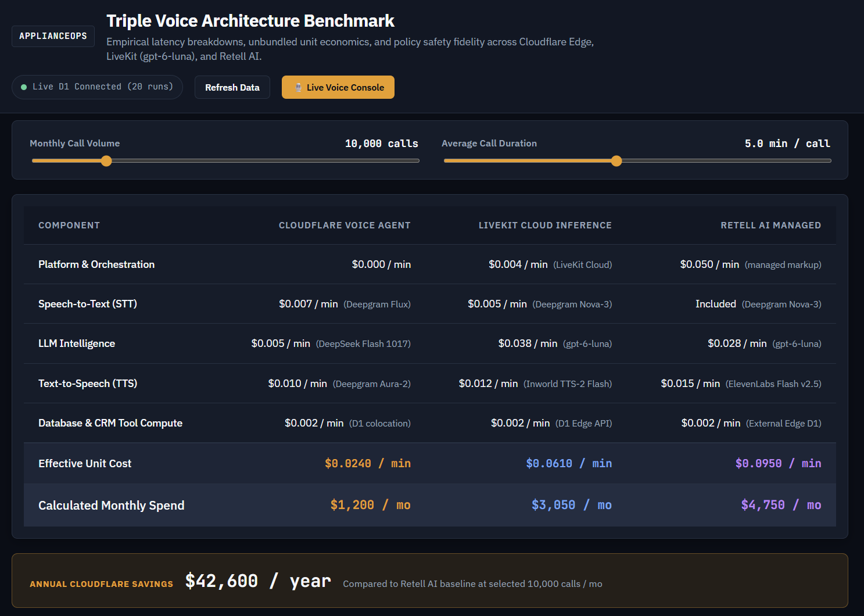Viewport: 864px width, 616px height.
Task: Click the '$0.050 / min' managed markup cell
Action: [751, 264]
